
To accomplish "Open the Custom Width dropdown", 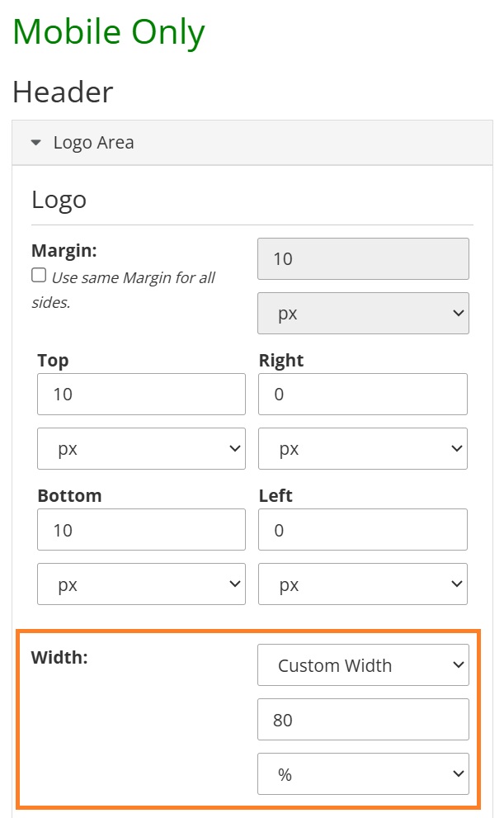I will (x=363, y=665).
